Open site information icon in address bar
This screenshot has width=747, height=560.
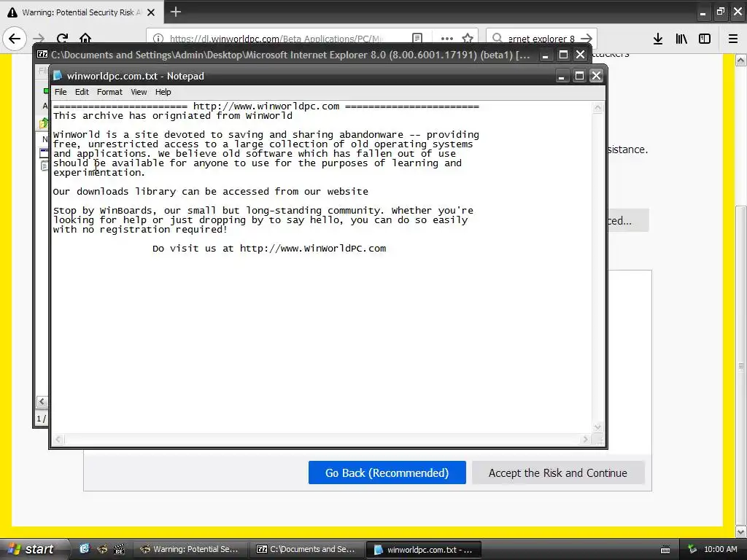pyautogui.click(x=158, y=39)
